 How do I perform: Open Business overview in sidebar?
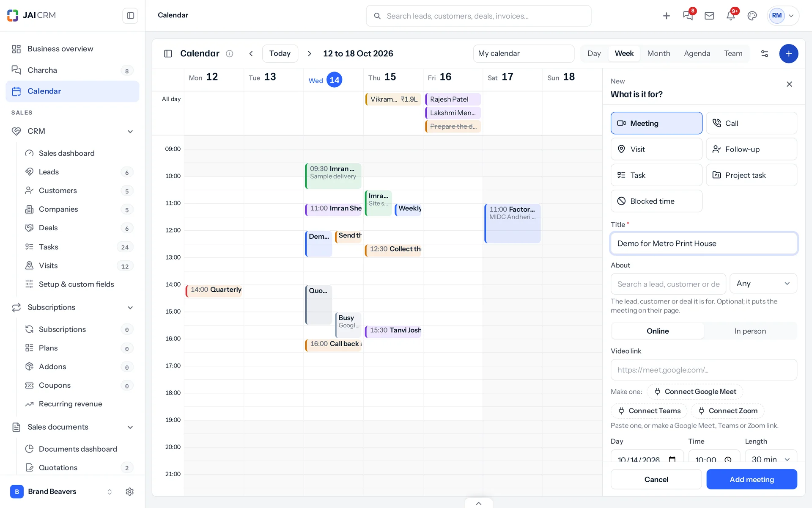point(72,49)
